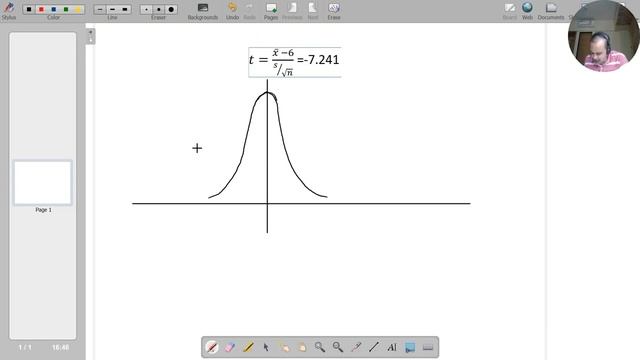Viewport: 640px width, 360px height.
Task: Choose yellow pen color
Action: tap(78, 9)
